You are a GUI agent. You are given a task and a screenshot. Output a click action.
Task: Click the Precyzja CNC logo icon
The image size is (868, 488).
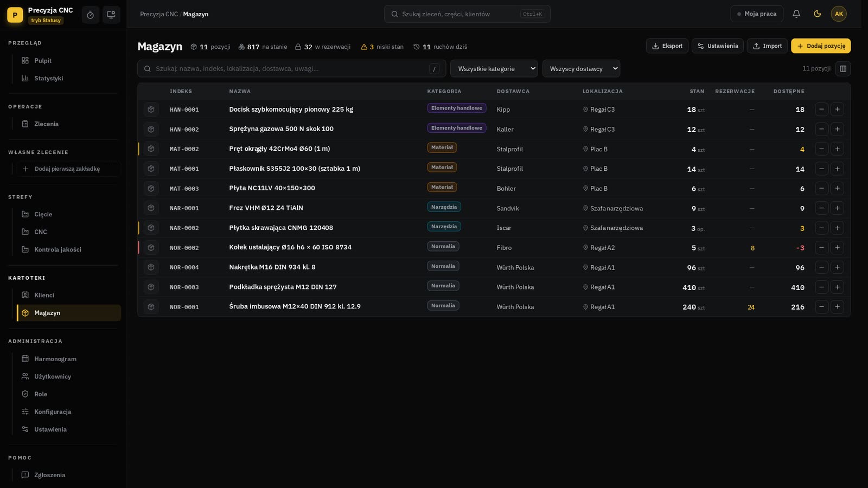click(x=15, y=15)
